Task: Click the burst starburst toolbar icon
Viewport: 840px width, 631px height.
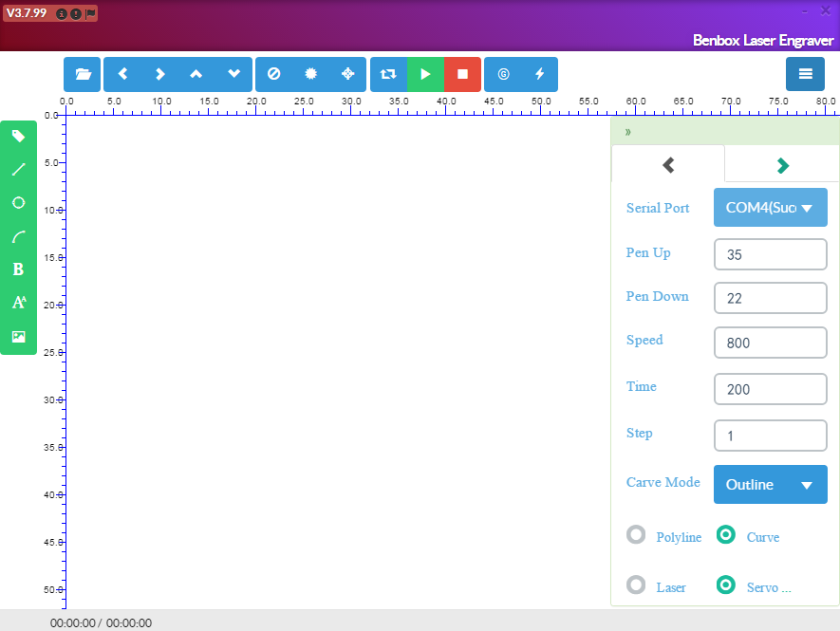Action: [x=310, y=74]
